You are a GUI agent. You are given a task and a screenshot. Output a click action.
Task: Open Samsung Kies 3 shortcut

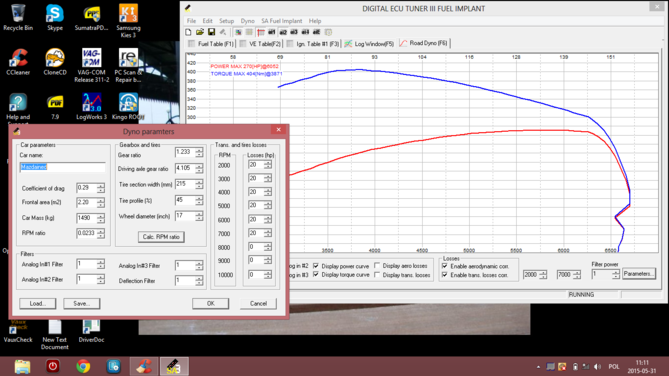pyautogui.click(x=128, y=21)
